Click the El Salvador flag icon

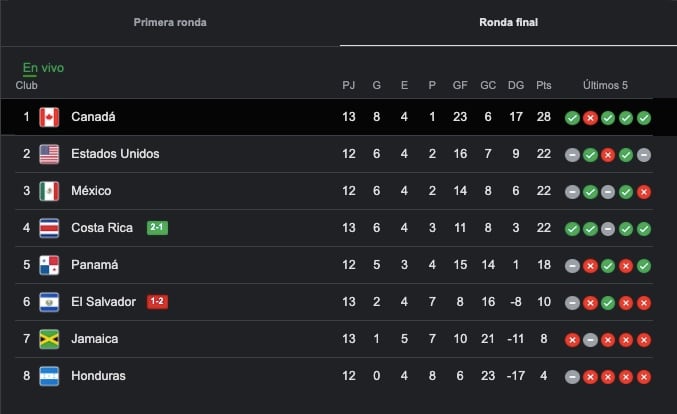click(x=49, y=302)
